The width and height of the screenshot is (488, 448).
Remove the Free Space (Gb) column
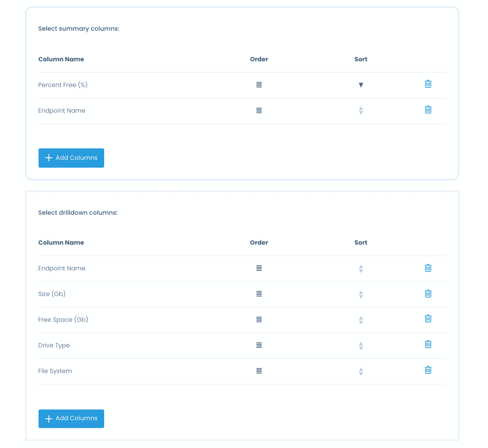pos(428,319)
